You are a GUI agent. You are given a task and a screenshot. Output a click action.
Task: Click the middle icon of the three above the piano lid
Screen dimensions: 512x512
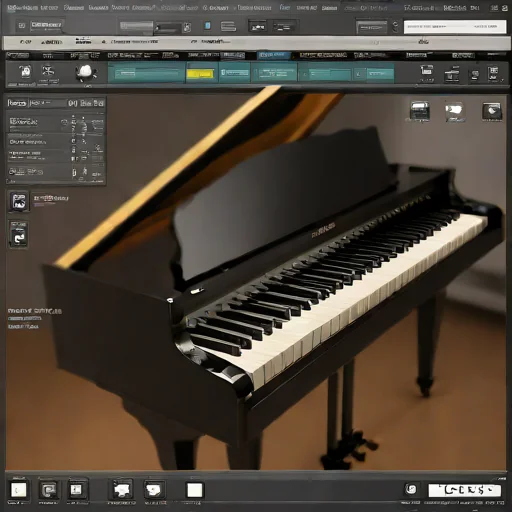click(x=455, y=111)
